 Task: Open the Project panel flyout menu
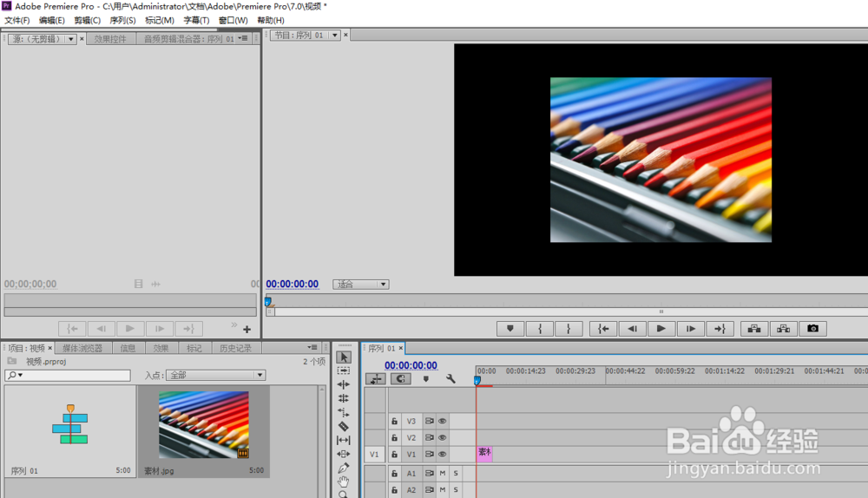312,348
